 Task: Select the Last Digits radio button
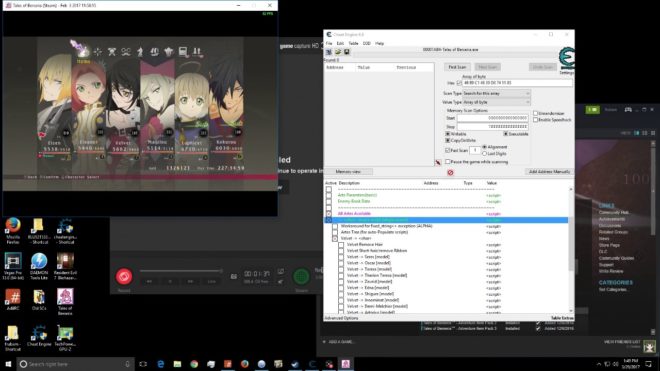(484, 154)
